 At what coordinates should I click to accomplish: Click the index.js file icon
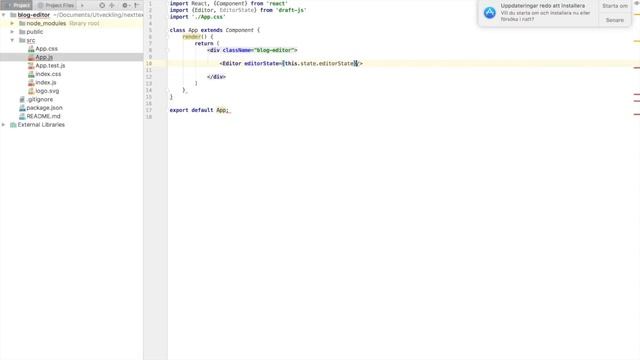(x=31, y=82)
